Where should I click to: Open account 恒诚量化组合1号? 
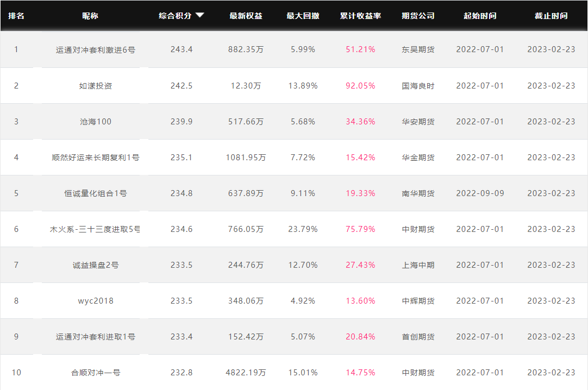96,193
